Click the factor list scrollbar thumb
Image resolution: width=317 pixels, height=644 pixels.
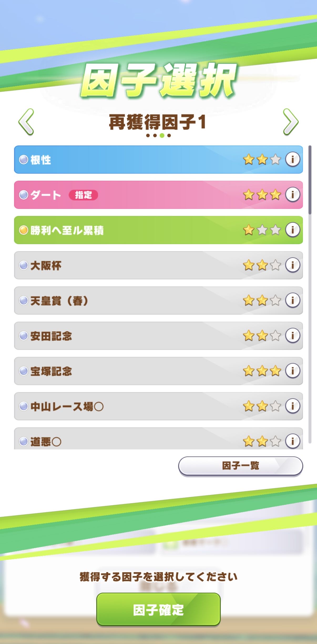click(x=310, y=180)
